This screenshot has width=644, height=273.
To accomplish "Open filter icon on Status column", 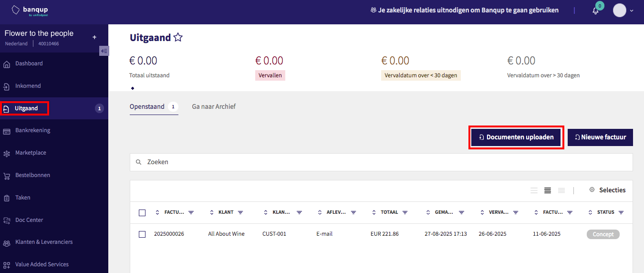I will coord(621,212).
